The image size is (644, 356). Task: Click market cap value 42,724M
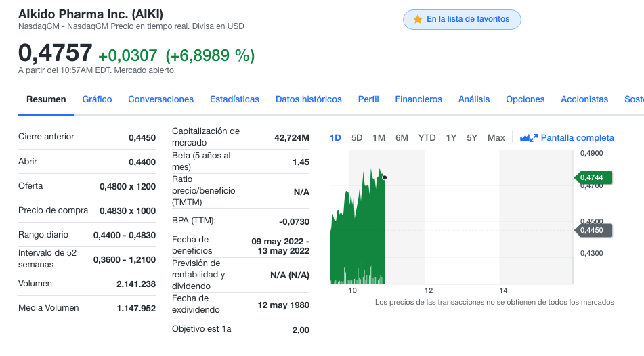click(292, 138)
